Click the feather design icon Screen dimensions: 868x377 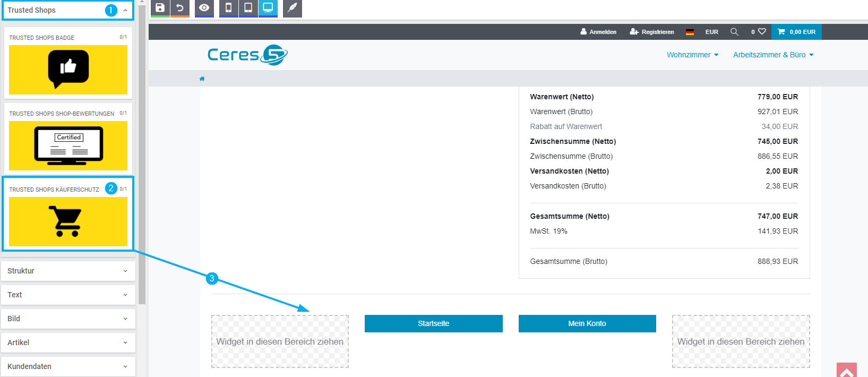point(293,8)
